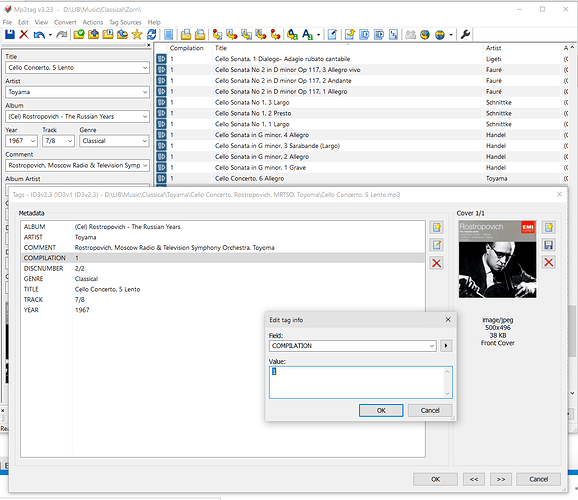
Task: Click the red X Remove field icon beside Metadata
Action: (437, 263)
